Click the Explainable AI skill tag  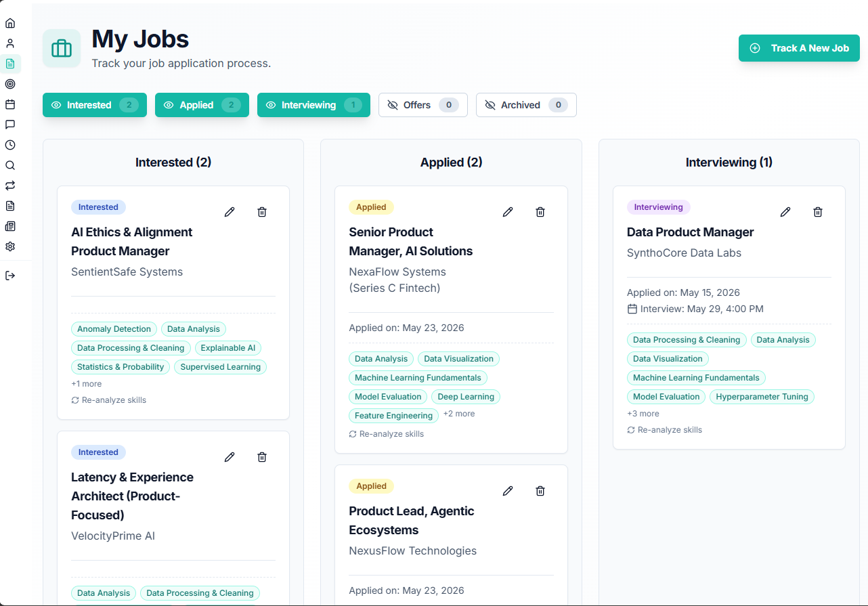[228, 348]
